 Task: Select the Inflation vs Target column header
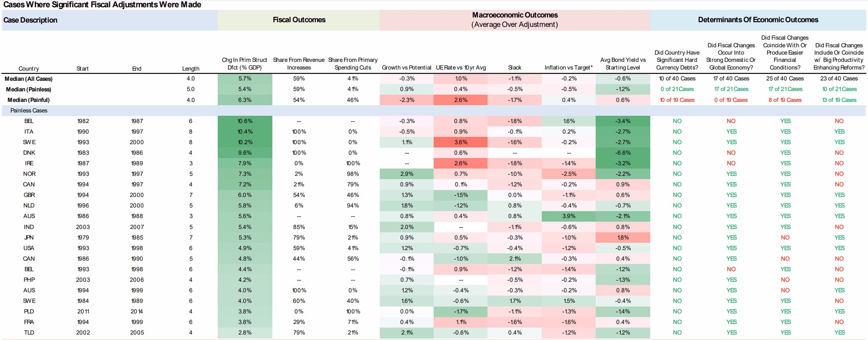(x=569, y=68)
